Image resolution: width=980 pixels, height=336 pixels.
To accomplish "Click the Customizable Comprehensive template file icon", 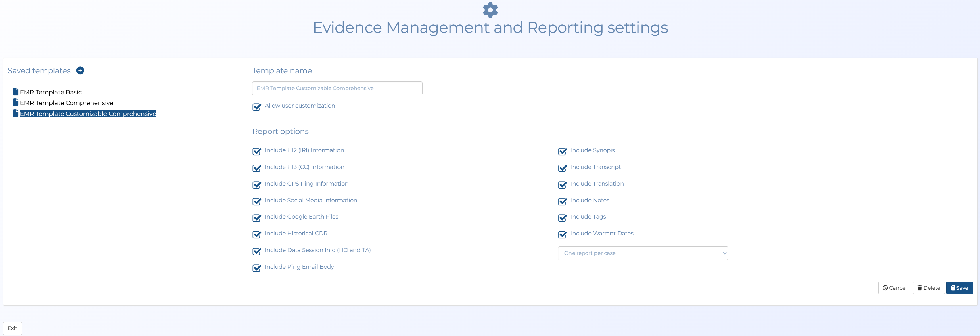I will [x=16, y=113].
